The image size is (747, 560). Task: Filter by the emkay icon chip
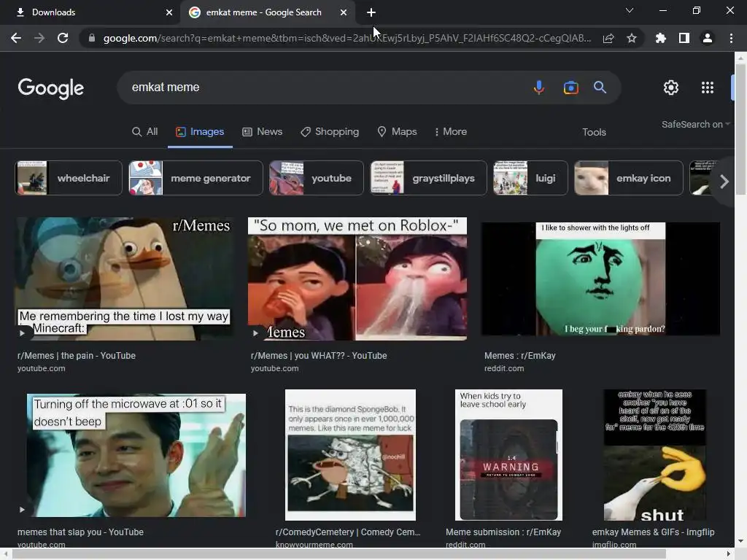(629, 178)
